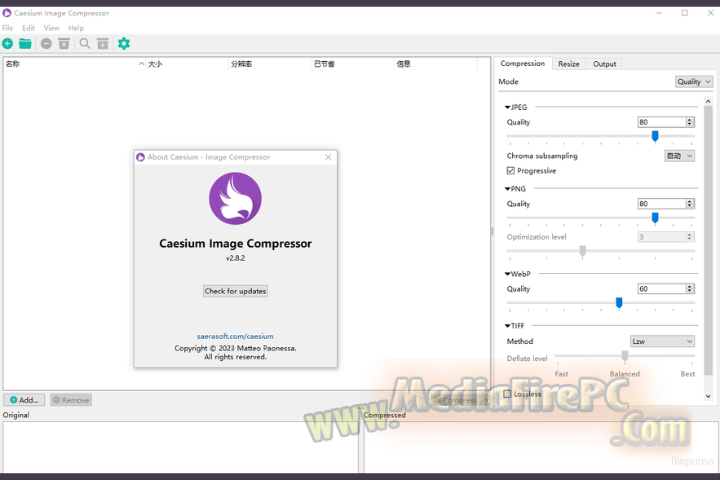Screen dimensions: 720x480
Task: Click the Optimization level value field
Action: [661, 237]
